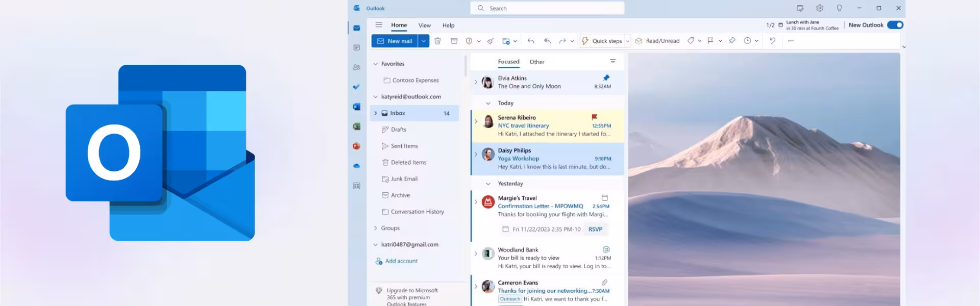The width and height of the screenshot is (980, 306).
Task: Collapse the Favorites section
Action: tap(376, 64)
